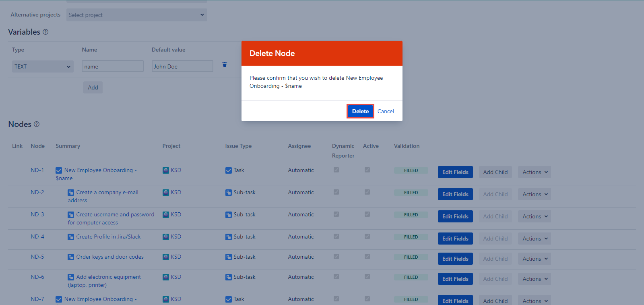Click the KSD project icon in ND-4 row
Viewport: 644px width, 305px height.
click(x=166, y=237)
